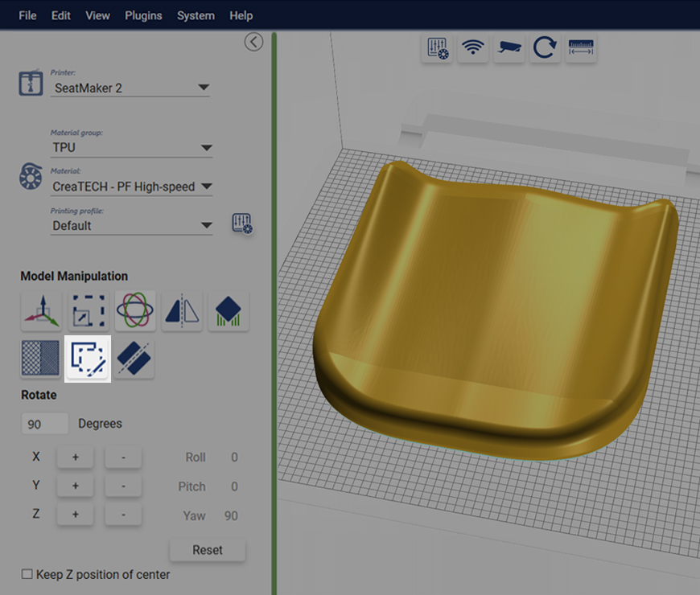Open the Printing profile dropdown Default

pyautogui.click(x=131, y=225)
